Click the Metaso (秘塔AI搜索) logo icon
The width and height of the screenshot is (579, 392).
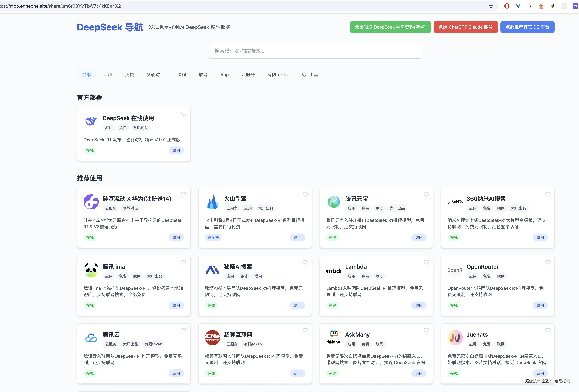(x=212, y=270)
